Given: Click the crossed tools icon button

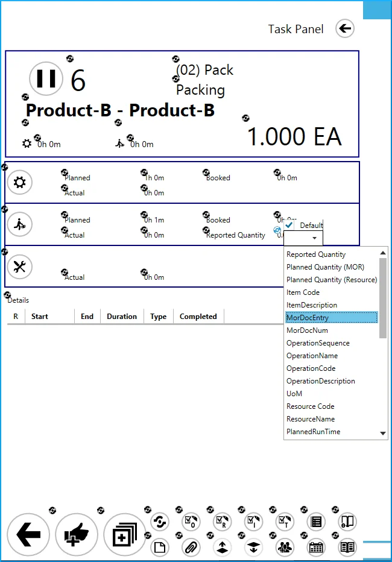Looking at the screenshot, I should [20, 267].
